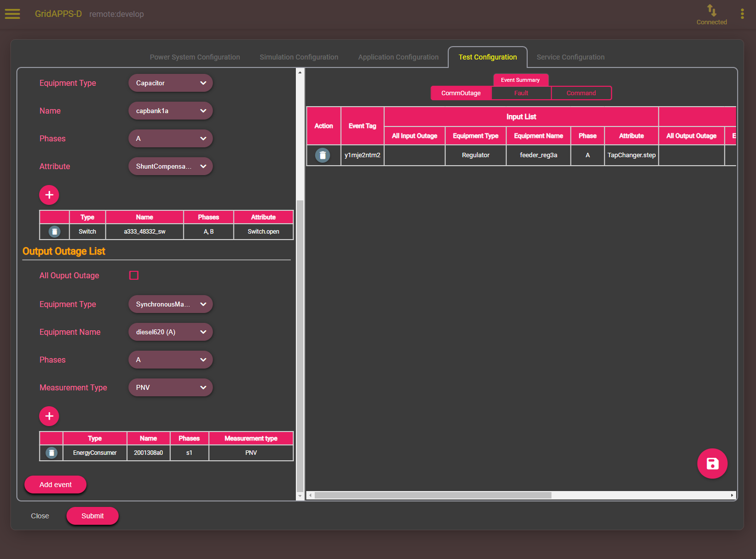Select the Fault event tab
Screen dimensions: 756x559
pos(521,93)
